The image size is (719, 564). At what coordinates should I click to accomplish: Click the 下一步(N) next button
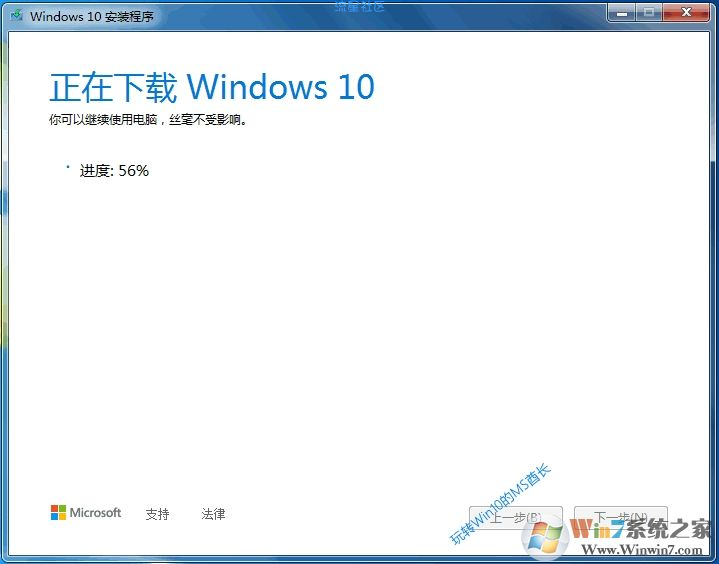621,518
